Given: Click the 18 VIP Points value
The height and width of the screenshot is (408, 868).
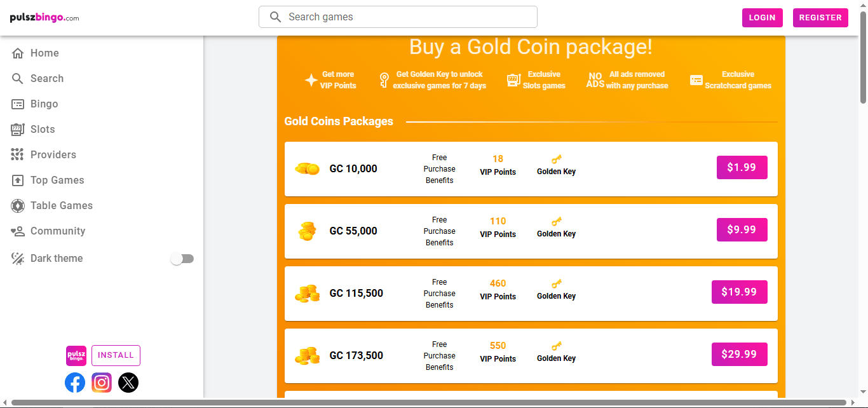Looking at the screenshot, I should (x=498, y=159).
